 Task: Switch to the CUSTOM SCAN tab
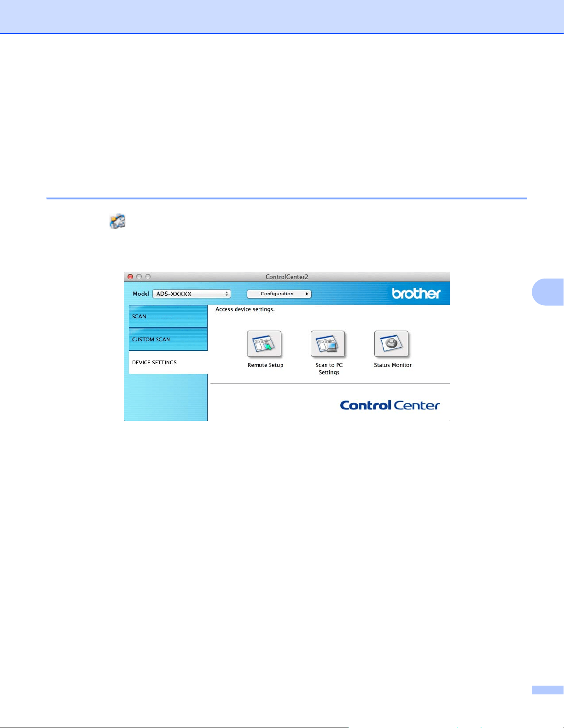click(x=168, y=339)
